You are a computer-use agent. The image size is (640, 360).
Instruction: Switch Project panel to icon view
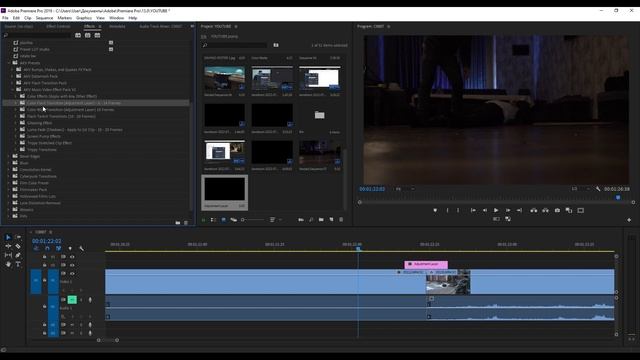[223, 220]
